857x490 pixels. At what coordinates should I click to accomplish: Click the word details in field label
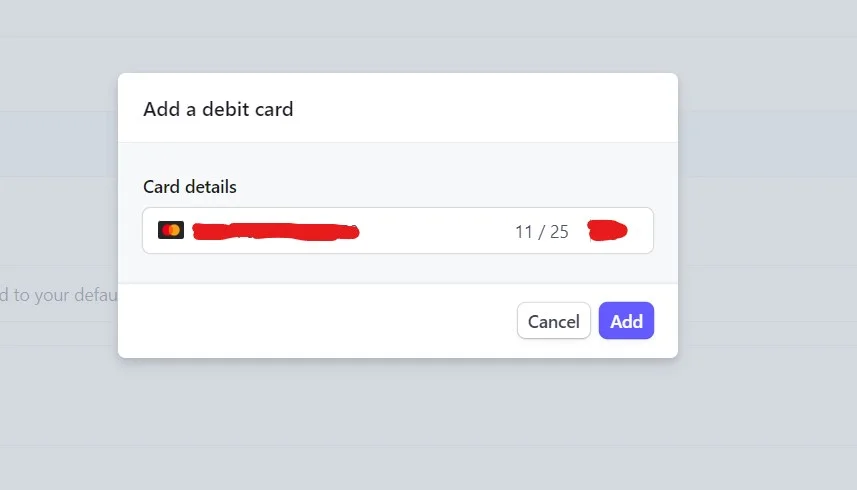pos(210,187)
